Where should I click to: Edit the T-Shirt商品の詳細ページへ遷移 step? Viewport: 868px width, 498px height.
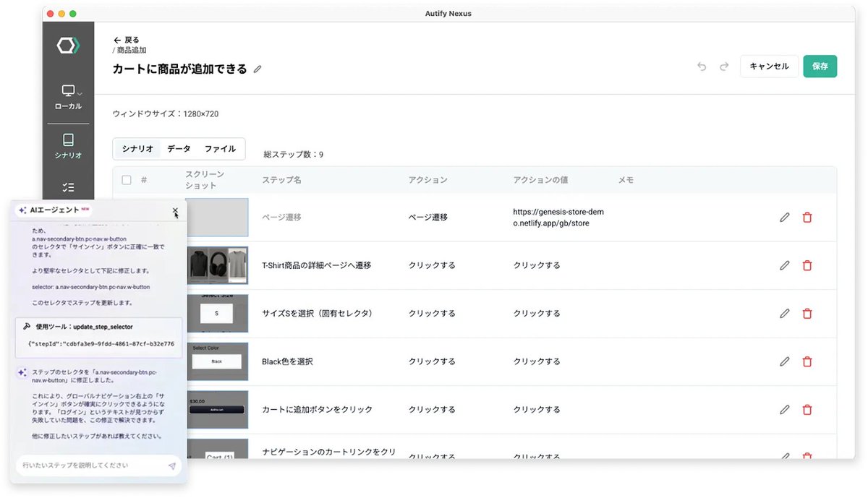(785, 265)
